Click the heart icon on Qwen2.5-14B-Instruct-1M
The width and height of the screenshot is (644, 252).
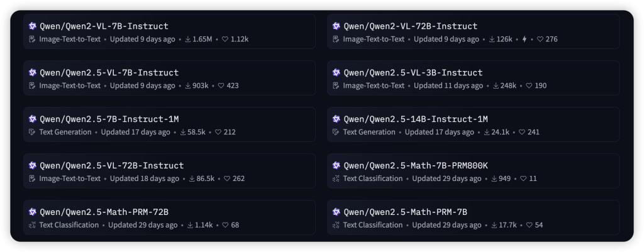pos(521,132)
